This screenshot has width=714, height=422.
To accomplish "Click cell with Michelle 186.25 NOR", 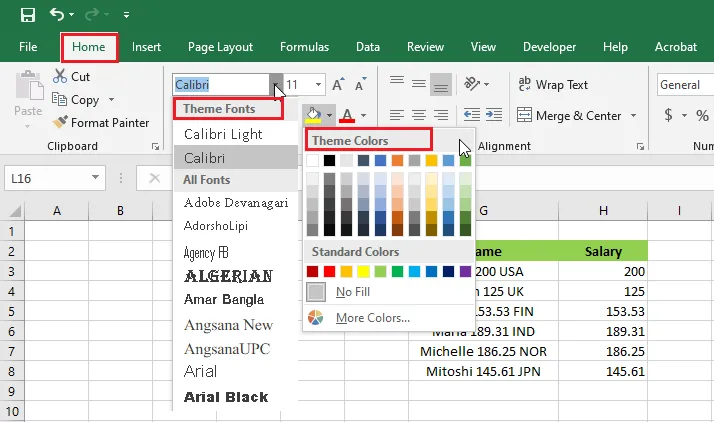I will 483,351.
